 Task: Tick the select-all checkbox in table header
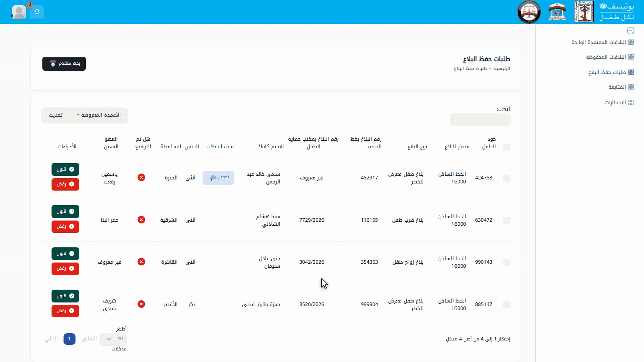pos(507,147)
